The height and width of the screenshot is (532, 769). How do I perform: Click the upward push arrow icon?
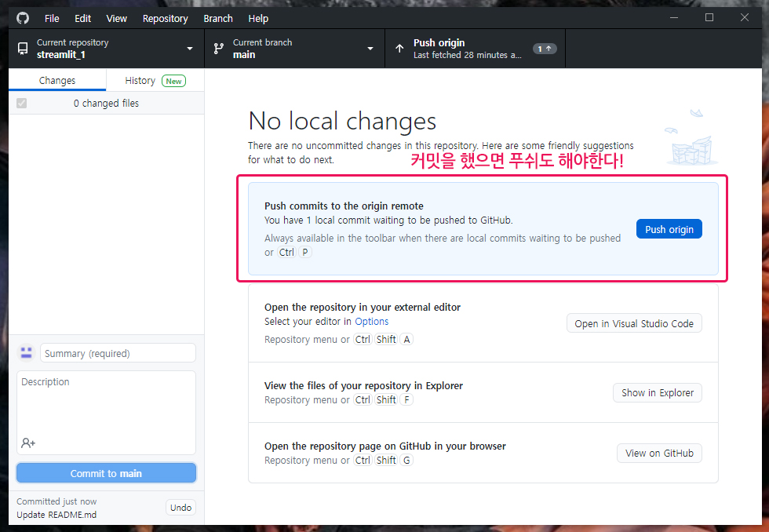[x=399, y=49]
